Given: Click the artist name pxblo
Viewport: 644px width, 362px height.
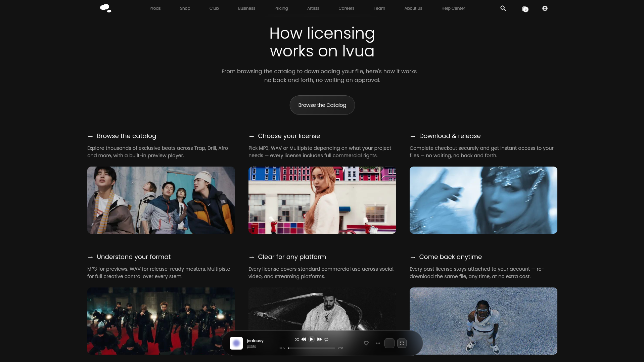Looking at the screenshot, I should click(x=251, y=347).
